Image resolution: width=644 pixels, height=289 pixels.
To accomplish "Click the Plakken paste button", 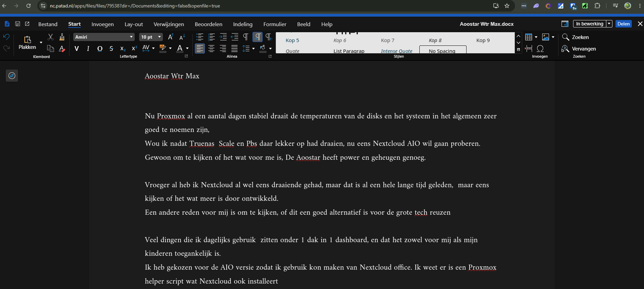I will click(27, 42).
